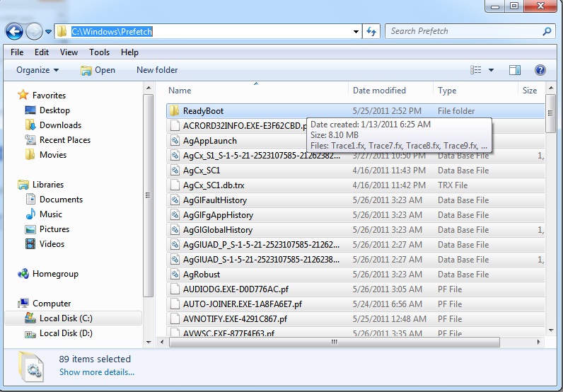
Task: Select the AgCx_S1_S-1-5-21 file
Action: (356, 156)
